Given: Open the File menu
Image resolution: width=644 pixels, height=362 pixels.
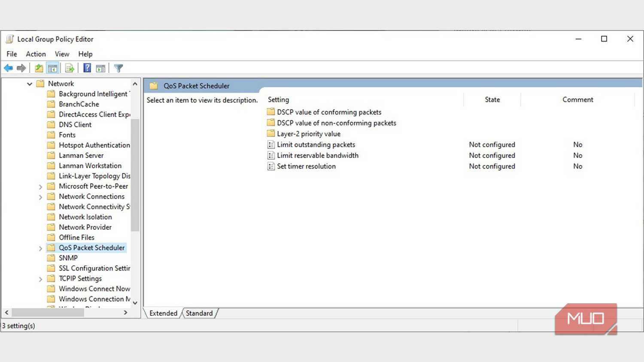Looking at the screenshot, I should [x=12, y=54].
